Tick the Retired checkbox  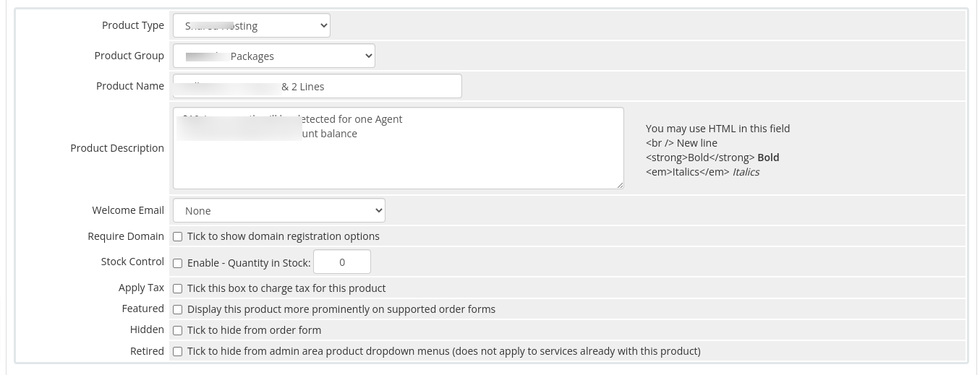177,352
